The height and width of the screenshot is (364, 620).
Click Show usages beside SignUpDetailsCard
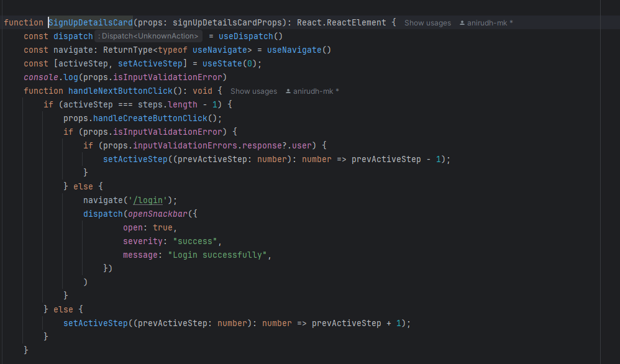point(427,23)
